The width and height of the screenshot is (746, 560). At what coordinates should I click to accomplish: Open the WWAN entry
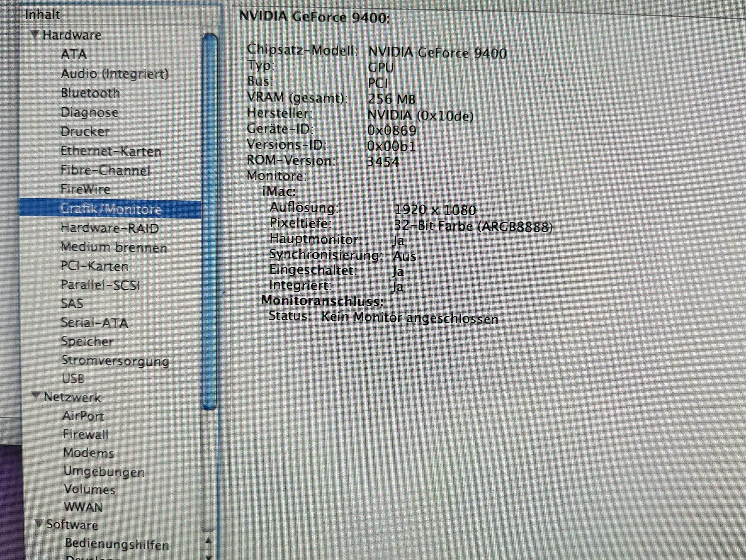[83, 507]
